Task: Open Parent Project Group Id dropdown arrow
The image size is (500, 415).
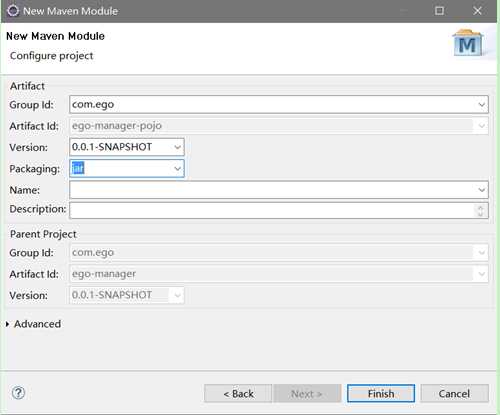Action: (482, 253)
